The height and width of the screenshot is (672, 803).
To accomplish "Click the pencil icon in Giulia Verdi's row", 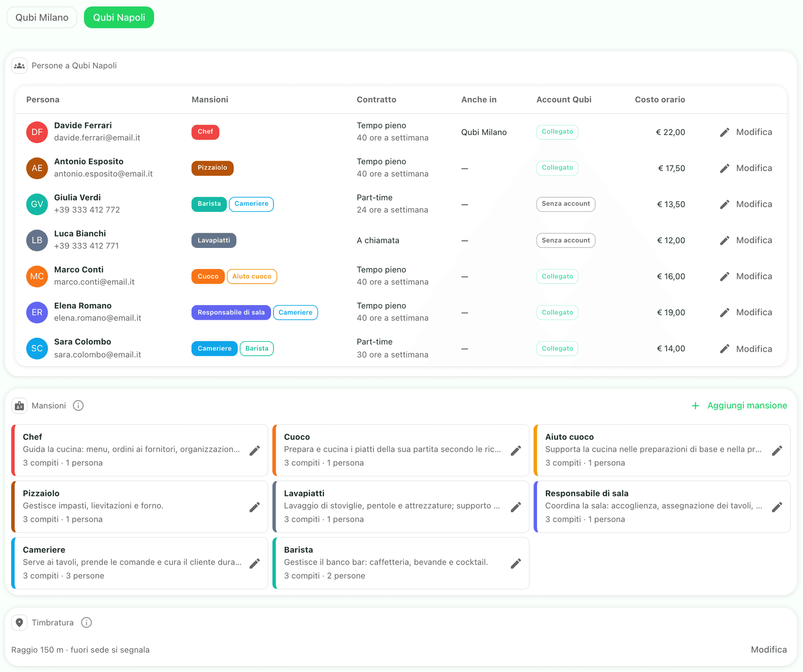I will 724,204.
